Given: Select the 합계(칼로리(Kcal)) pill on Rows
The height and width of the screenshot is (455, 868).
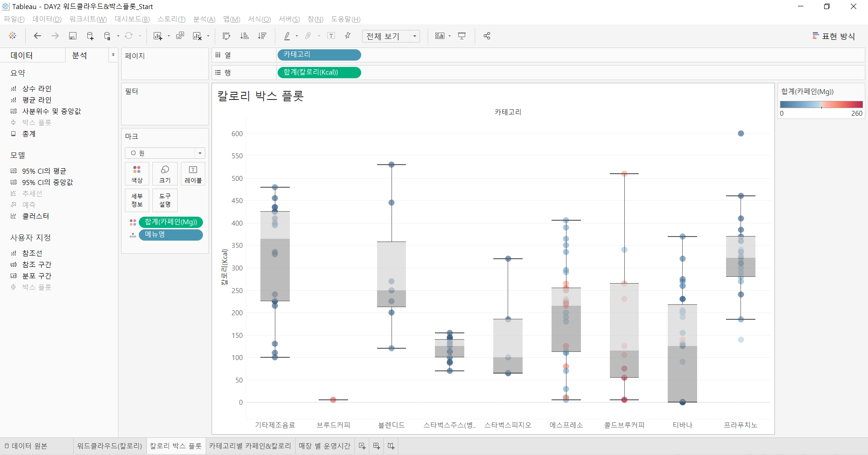Looking at the screenshot, I should (x=319, y=72).
